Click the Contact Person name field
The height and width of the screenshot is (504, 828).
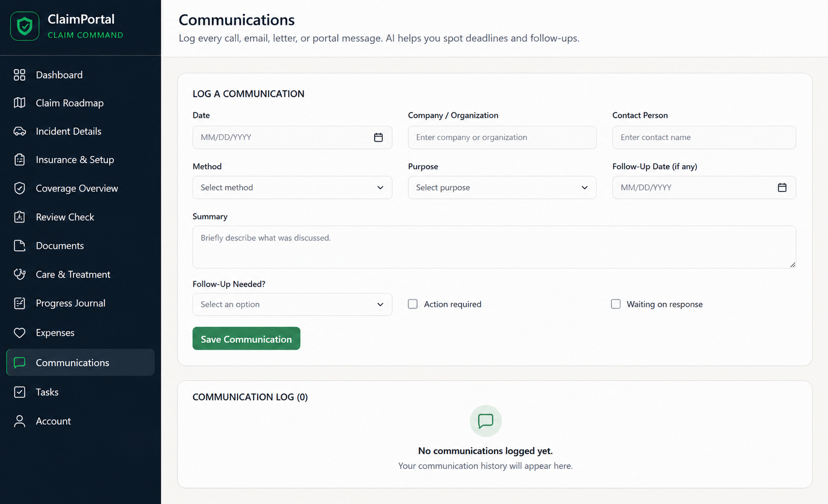click(x=704, y=137)
